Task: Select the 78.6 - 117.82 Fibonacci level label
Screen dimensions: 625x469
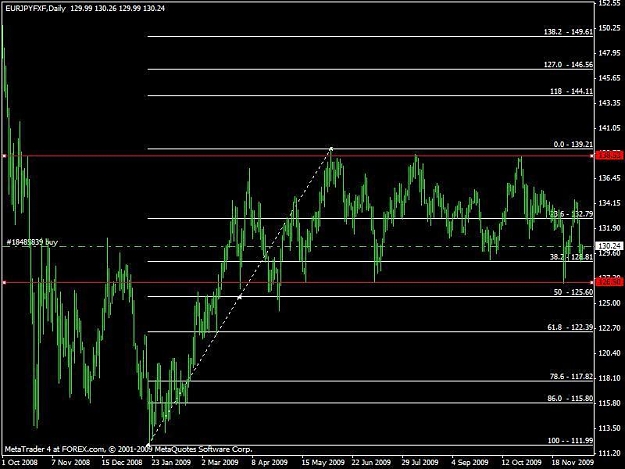Action: click(x=571, y=376)
